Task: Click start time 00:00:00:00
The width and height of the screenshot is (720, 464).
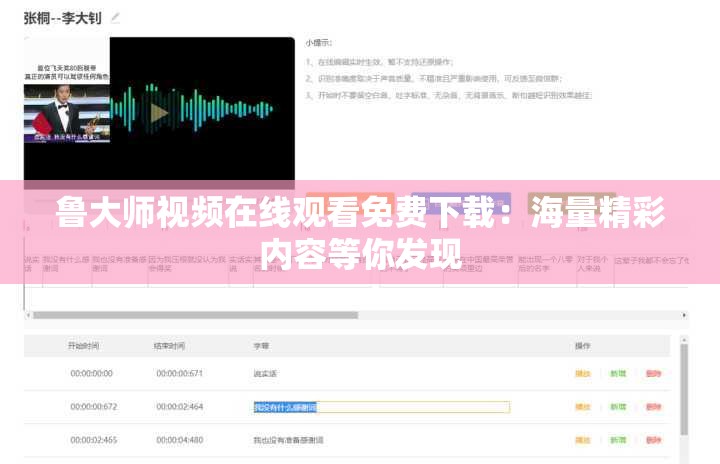Action: 91,373
